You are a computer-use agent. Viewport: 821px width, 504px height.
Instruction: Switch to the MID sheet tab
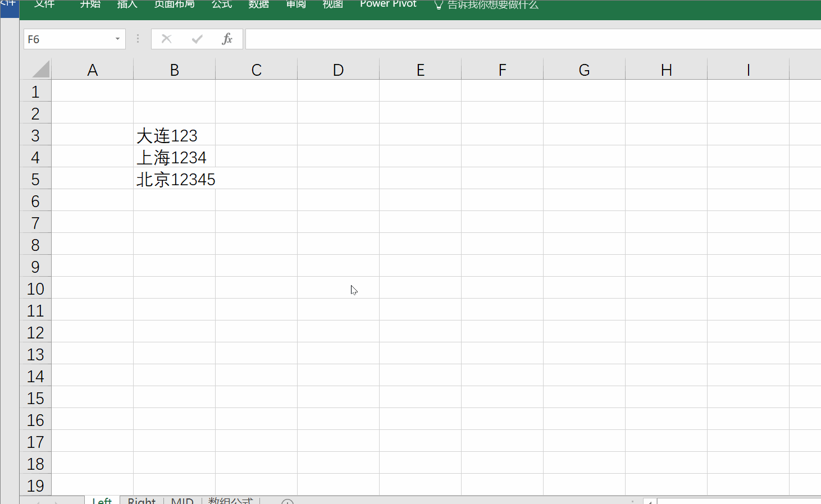pyautogui.click(x=182, y=501)
